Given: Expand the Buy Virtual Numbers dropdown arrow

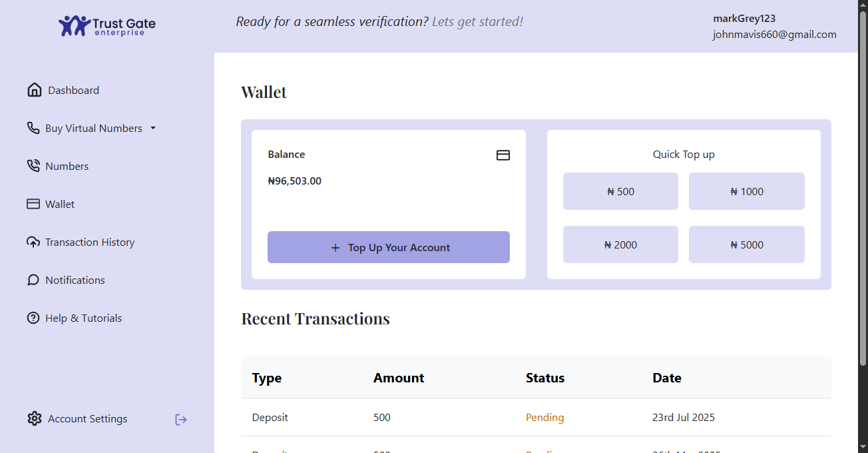Looking at the screenshot, I should pos(153,128).
